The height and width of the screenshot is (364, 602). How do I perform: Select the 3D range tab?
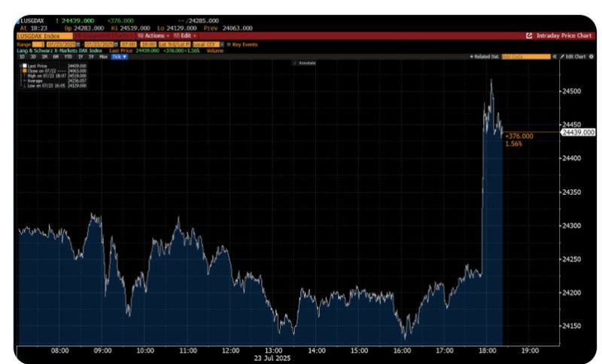point(33,56)
